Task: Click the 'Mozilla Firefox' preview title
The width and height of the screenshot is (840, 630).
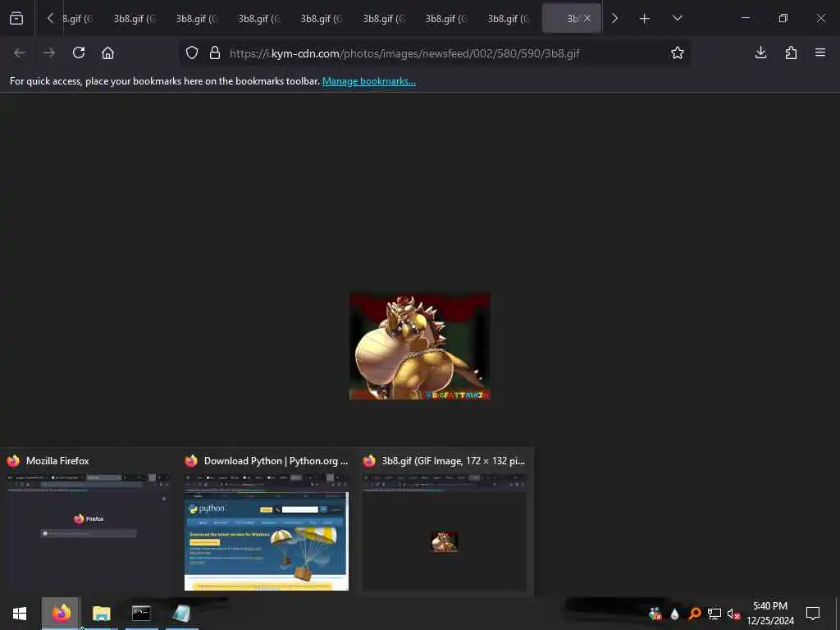Action: pyautogui.click(x=58, y=461)
